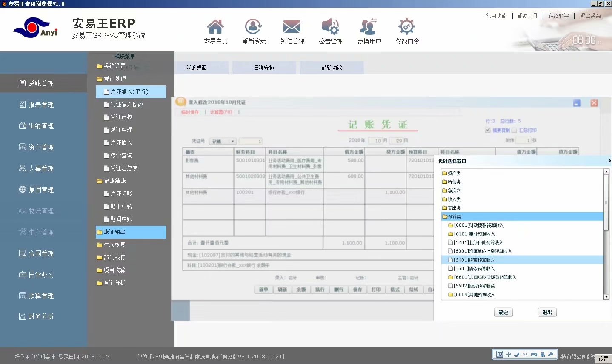Screen dimensions: 612x364
Task: Open the 辅助工具 top menu
Action: pyautogui.click(x=527, y=16)
